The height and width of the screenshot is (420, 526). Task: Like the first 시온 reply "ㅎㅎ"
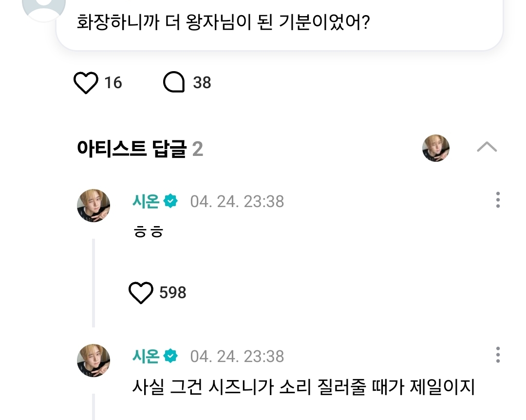click(141, 293)
